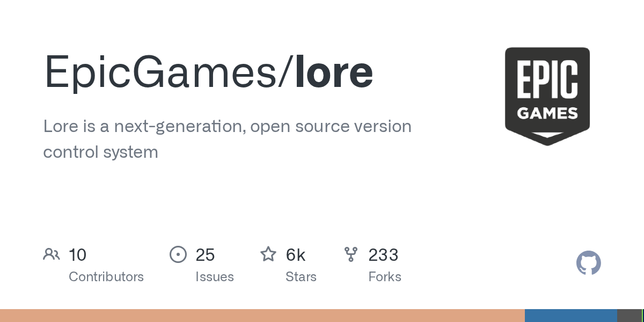Click the issues circle icon
The image size is (644, 322).
pyautogui.click(x=178, y=254)
